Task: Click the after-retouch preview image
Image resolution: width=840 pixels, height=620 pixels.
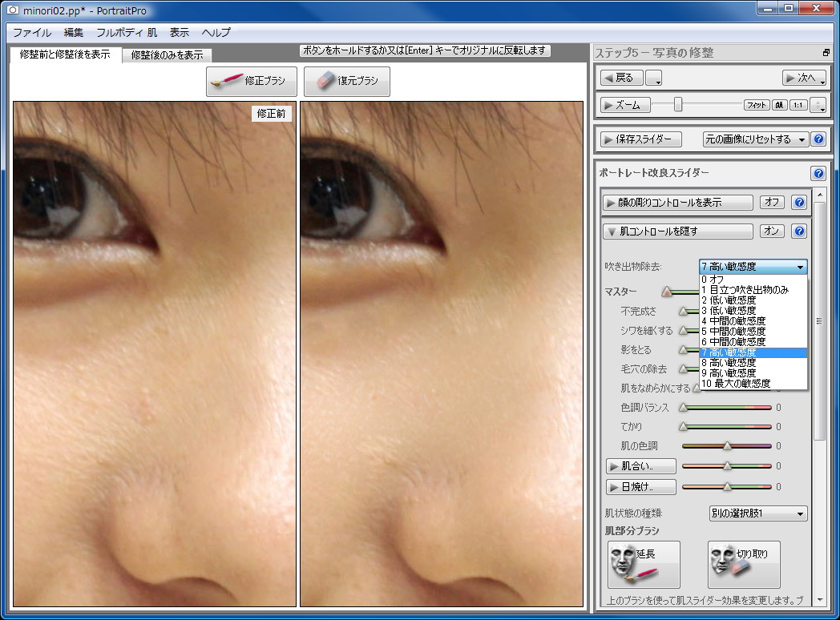Action: tap(442, 354)
